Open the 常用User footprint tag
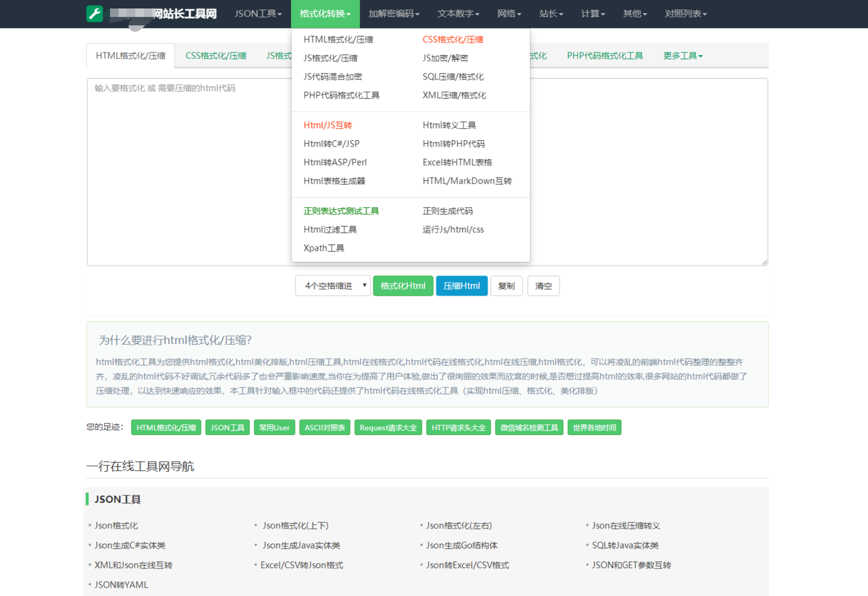This screenshot has width=868, height=596. coord(275,427)
